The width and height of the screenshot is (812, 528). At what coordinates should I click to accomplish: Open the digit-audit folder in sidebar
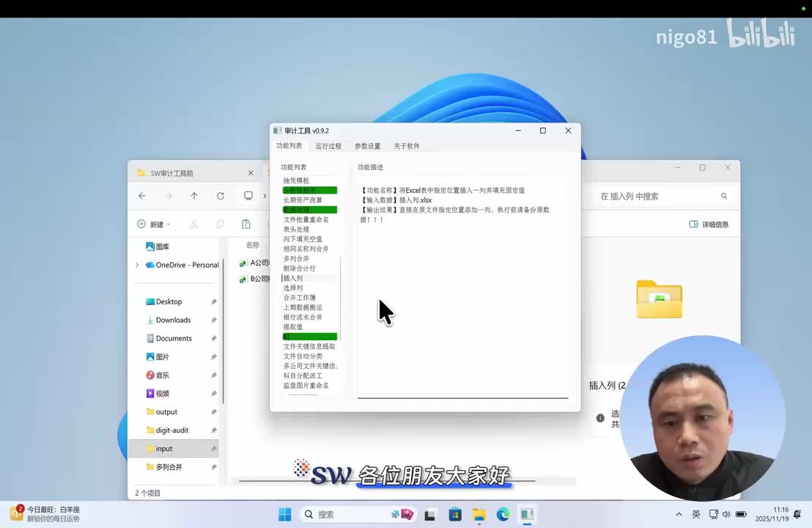point(167,430)
